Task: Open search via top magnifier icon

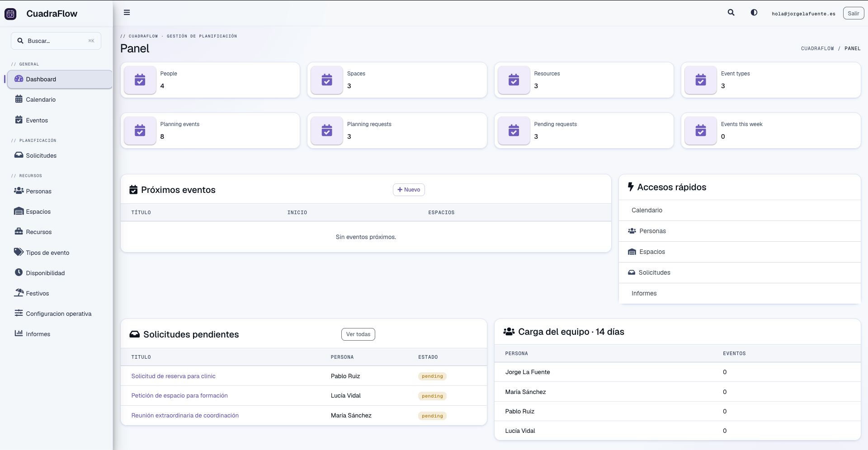Action: (x=731, y=13)
